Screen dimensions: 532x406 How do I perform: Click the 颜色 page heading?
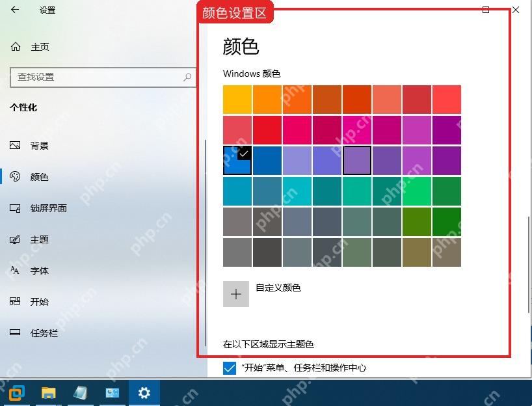[x=241, y=46]
